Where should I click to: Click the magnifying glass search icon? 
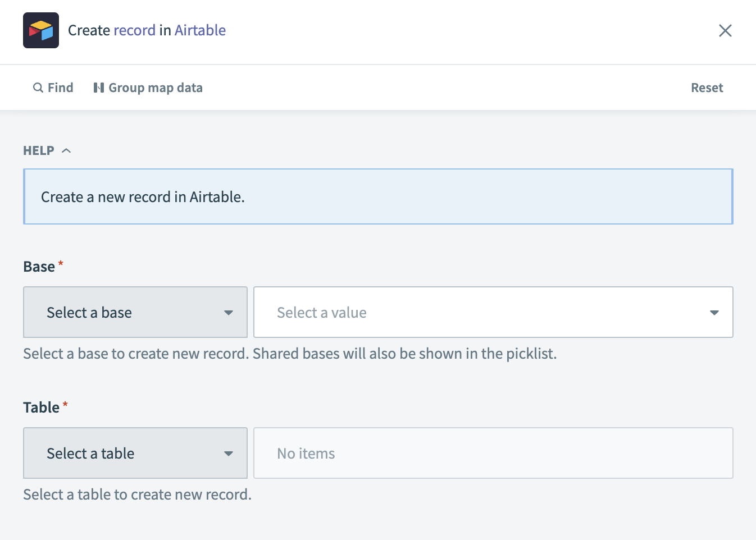tap(37, 88)
